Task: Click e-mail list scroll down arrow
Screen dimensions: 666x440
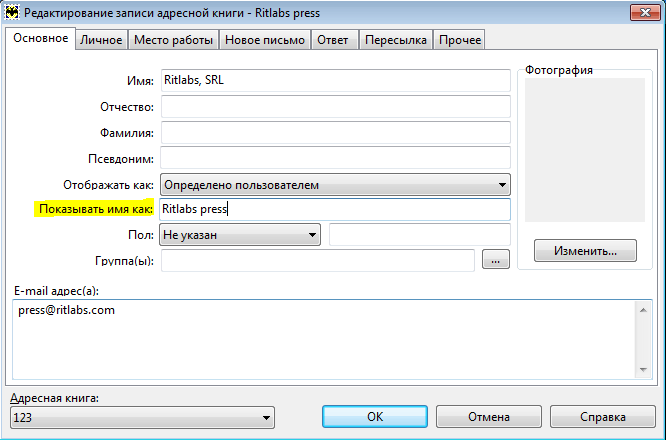Action: click(x=643, y=369)
